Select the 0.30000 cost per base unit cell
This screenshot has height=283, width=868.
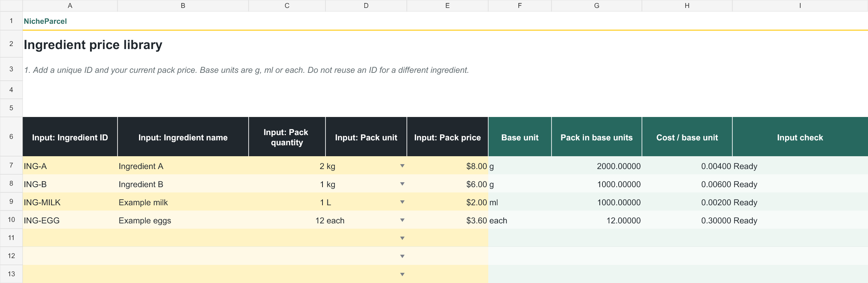coord(687,220)
